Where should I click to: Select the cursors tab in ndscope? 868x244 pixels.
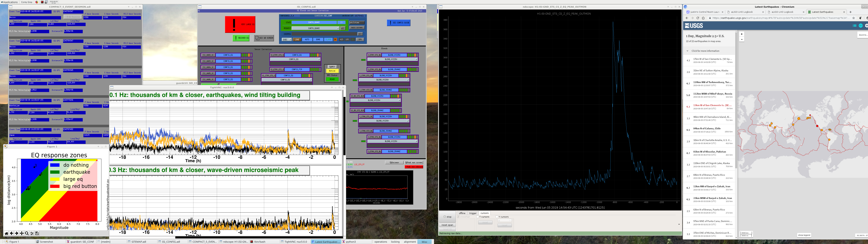pyautogui.click(x=485, y=213)
